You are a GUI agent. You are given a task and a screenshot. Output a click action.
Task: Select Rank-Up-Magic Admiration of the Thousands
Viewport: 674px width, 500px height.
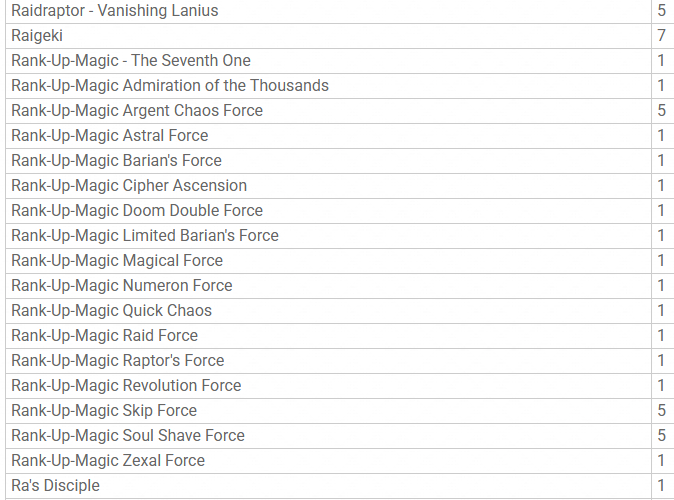click(x=170, y=86)
